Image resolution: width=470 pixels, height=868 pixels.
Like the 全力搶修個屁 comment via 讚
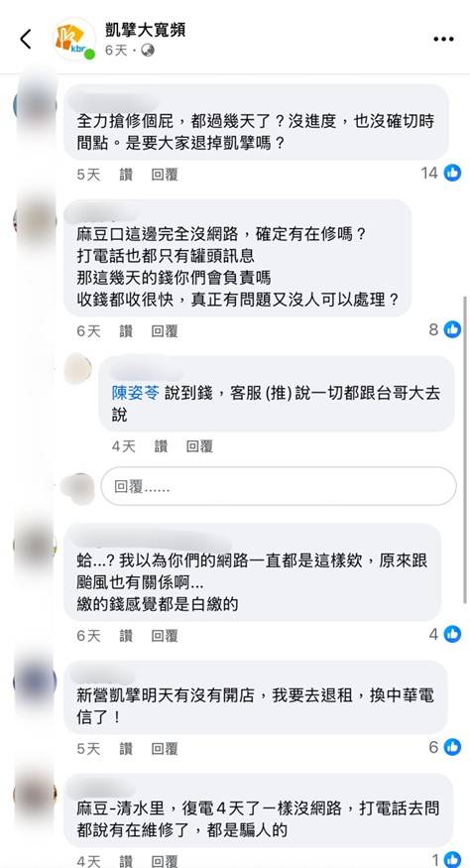point(126,175)
